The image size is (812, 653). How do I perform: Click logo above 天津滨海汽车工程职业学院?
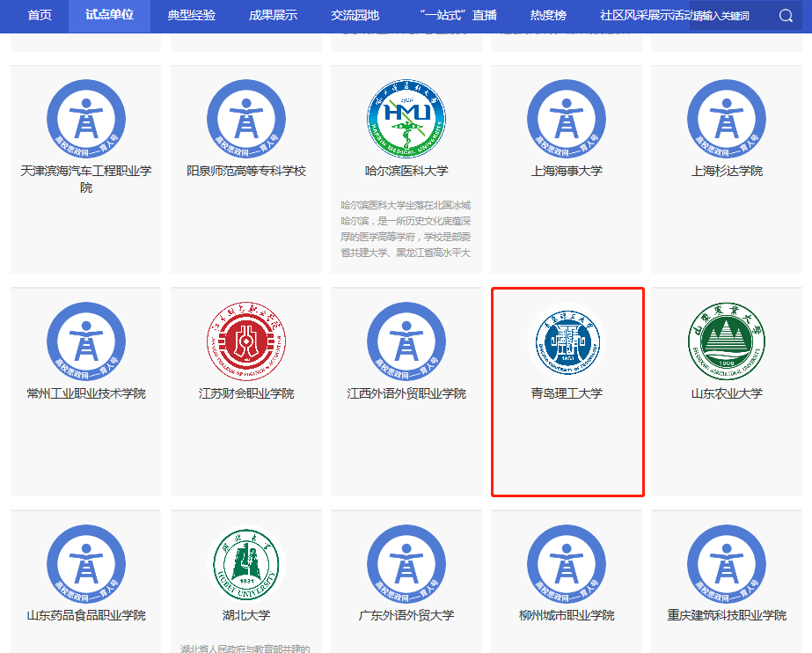86,119
